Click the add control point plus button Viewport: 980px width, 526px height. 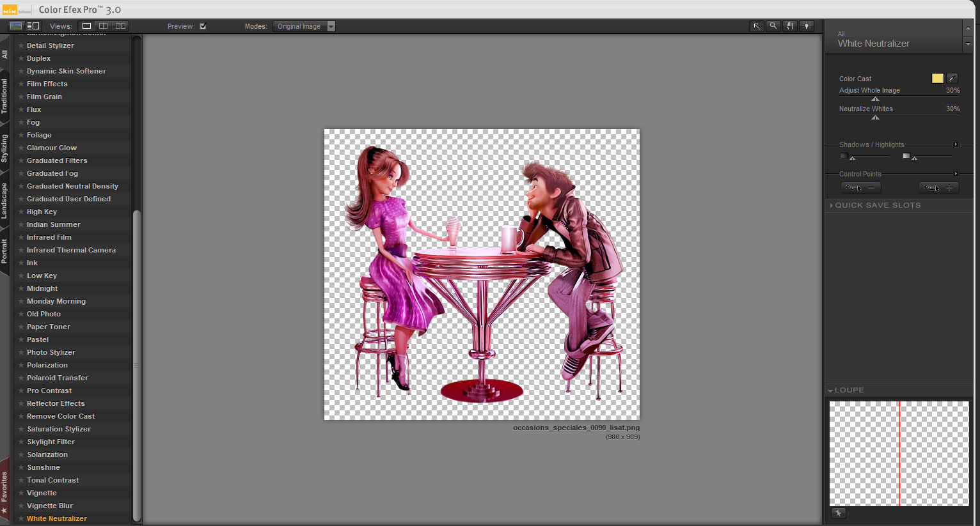(939, 187)
